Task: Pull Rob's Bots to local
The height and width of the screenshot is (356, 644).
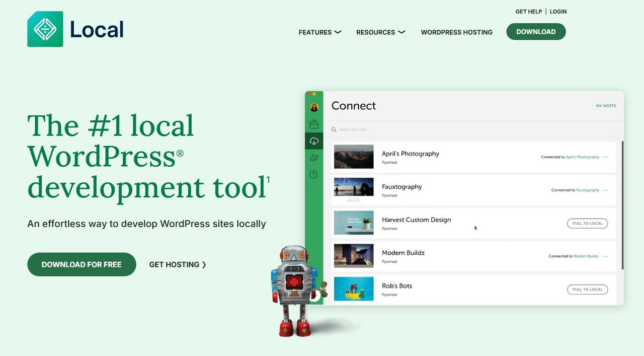Action: coord(587,290)
